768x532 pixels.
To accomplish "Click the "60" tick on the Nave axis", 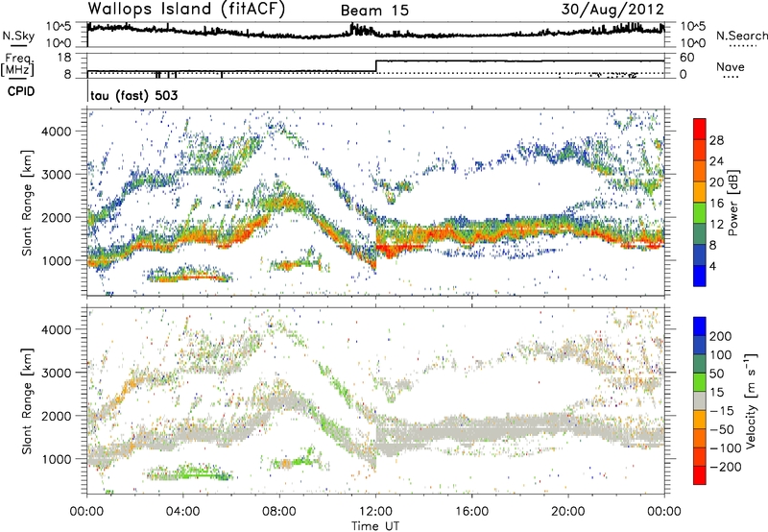I will 686,58.
